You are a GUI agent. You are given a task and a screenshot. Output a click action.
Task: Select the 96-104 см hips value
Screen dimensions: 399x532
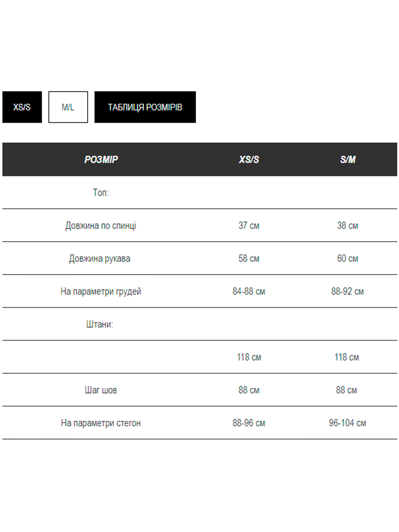[347, 423]
